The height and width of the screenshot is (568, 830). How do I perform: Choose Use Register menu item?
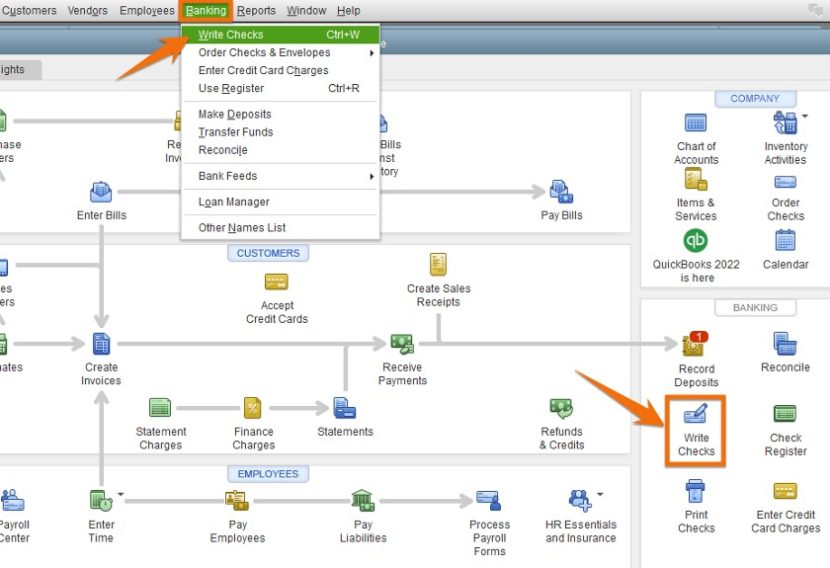[281, 88]
